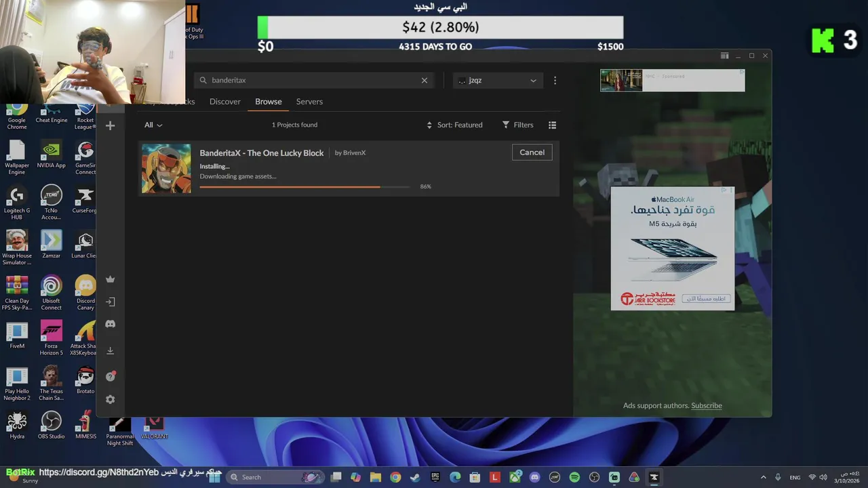Switch to the Discover tab
The image size is (868, 488).
click(x=225, y=102)
